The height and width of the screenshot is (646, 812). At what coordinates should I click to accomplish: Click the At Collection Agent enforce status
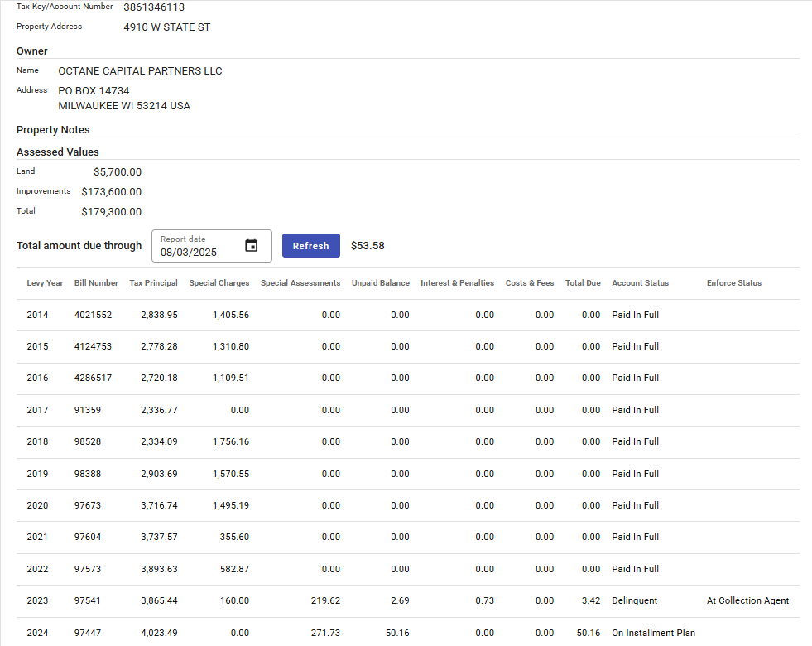point(747,601)
